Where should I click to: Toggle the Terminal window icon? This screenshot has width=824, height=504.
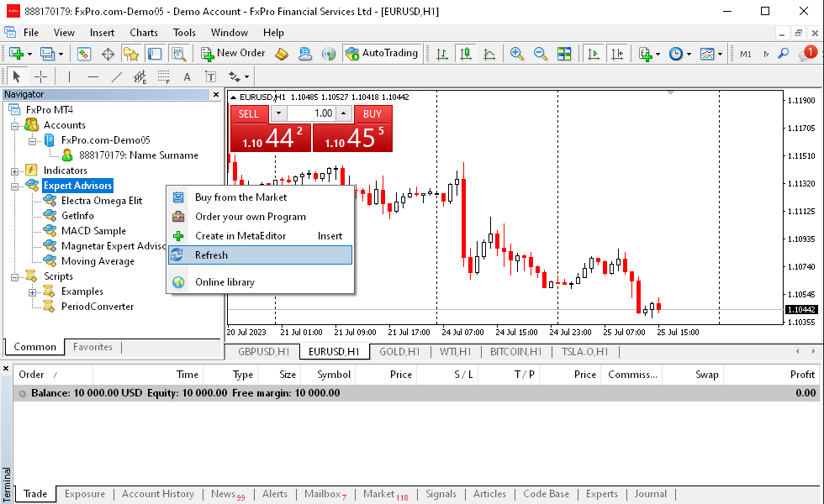[x=155, y=54]
